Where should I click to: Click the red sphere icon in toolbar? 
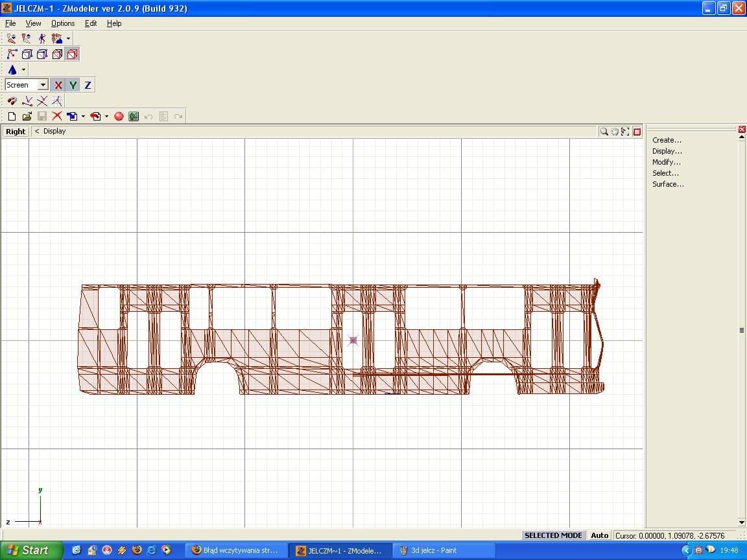[119, 116]
